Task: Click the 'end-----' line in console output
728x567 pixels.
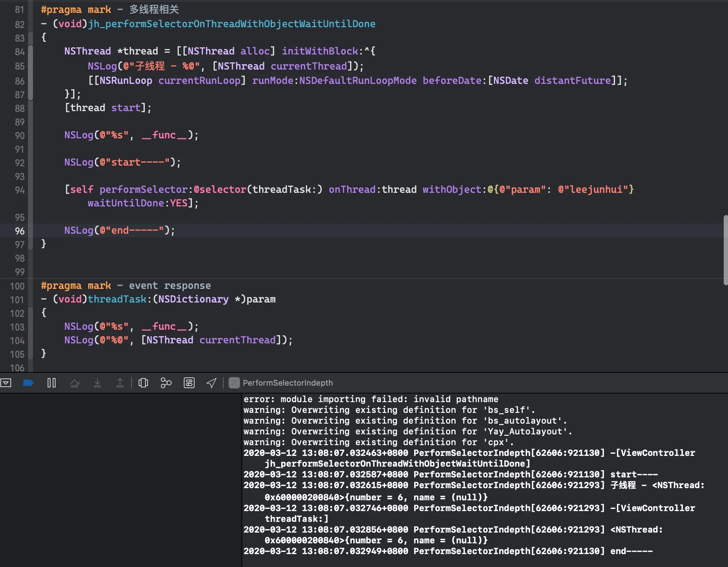Action: pos(631,551)
